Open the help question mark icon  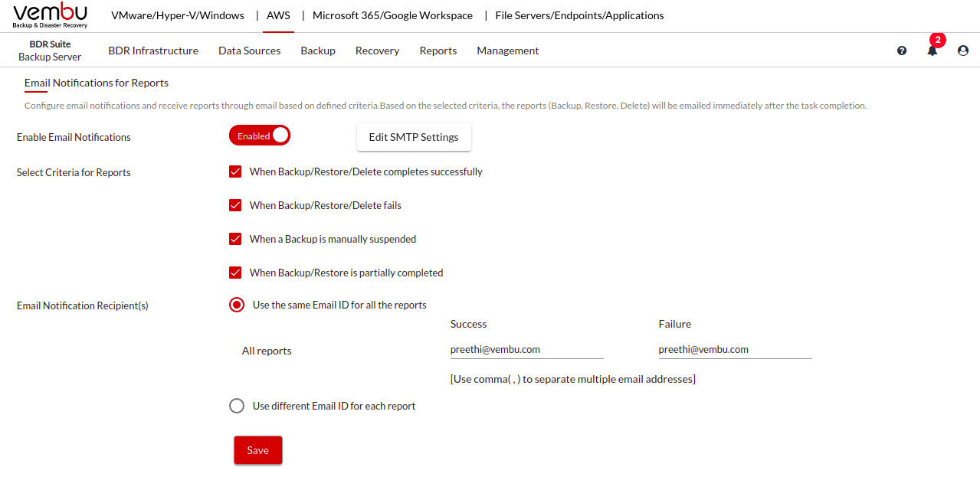(902, 51)
